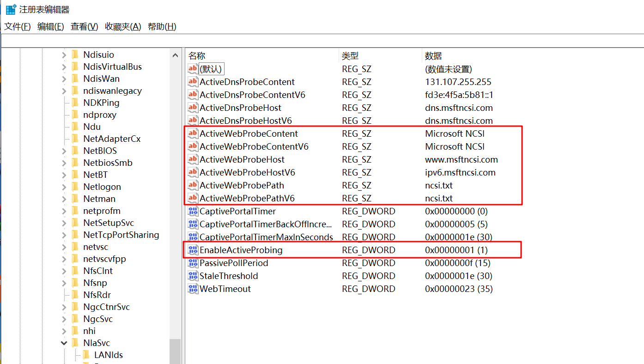The width and height of the screenshot is (644, 364).
Task: Select the NfsRdr tree item
Action: coord(97,295)
